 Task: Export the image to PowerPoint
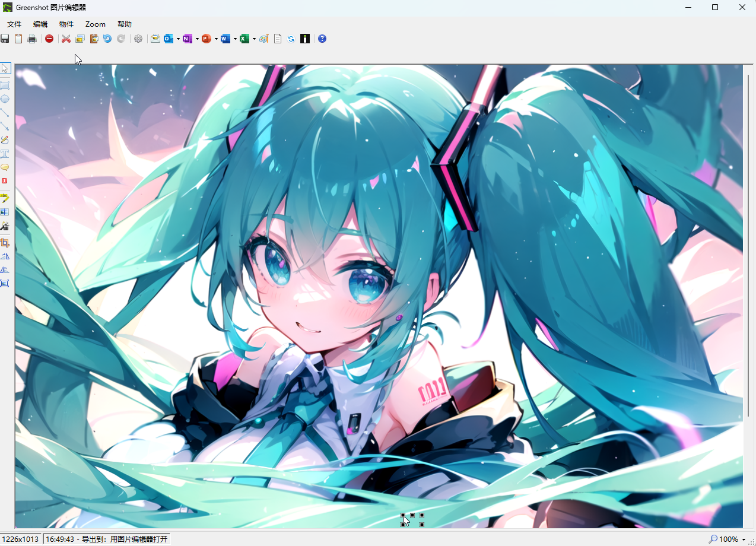pos(207,39)
